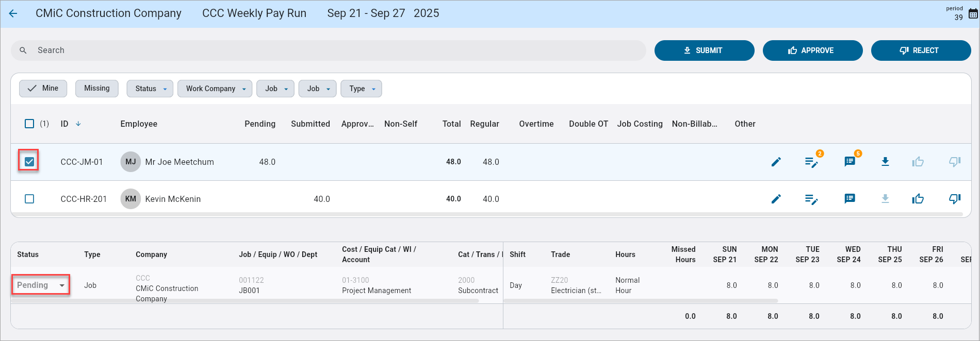Uncheck the Joe Meetchum row checkbox
The width and height of the screenshot is (980, 341).
[29, 162]
